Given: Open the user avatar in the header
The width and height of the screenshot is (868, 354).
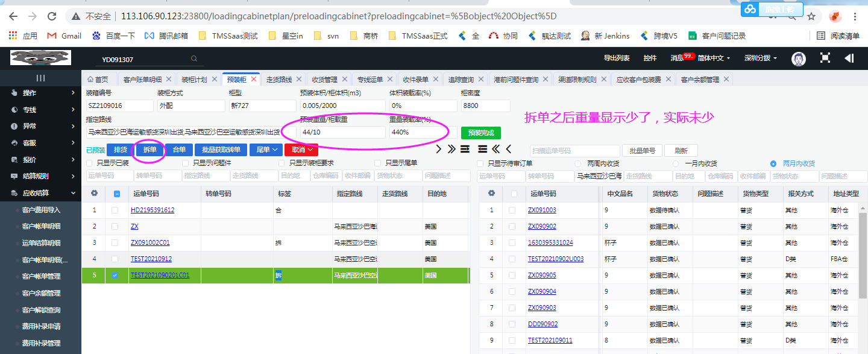Looking at the screenshot, I should (799, 58).
